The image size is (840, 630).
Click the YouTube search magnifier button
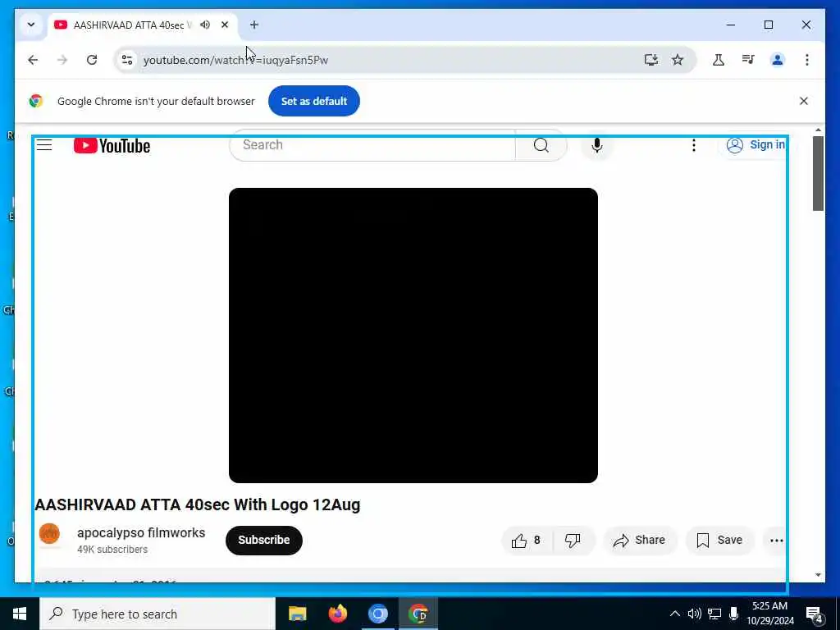click(541, 144)
